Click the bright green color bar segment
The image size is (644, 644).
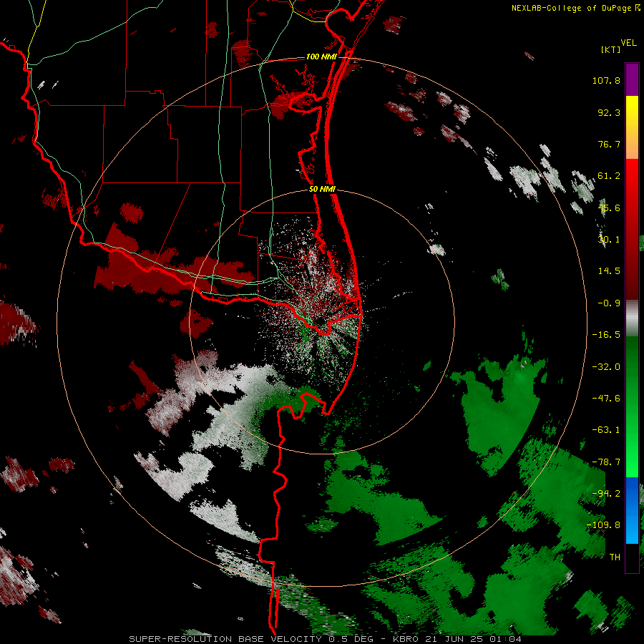click(632, 407)
